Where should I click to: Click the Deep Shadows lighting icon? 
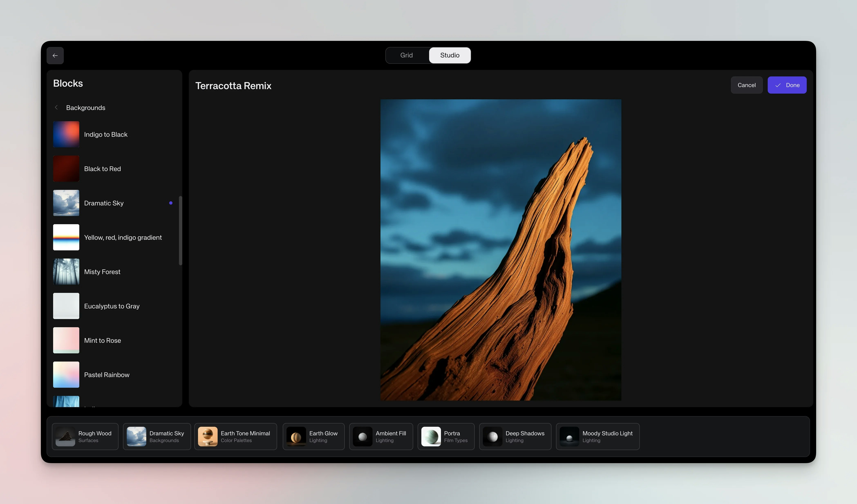point(492,436)
